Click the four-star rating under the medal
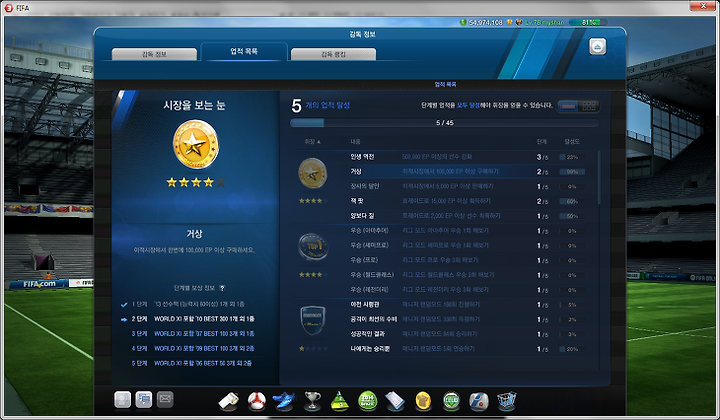 point(196,183)
